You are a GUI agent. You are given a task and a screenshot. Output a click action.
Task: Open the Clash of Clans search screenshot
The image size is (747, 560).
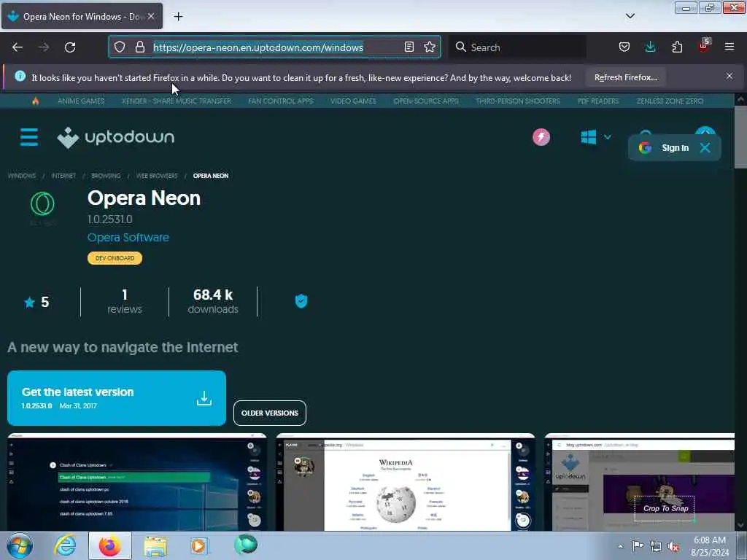[x=137, y=482]
